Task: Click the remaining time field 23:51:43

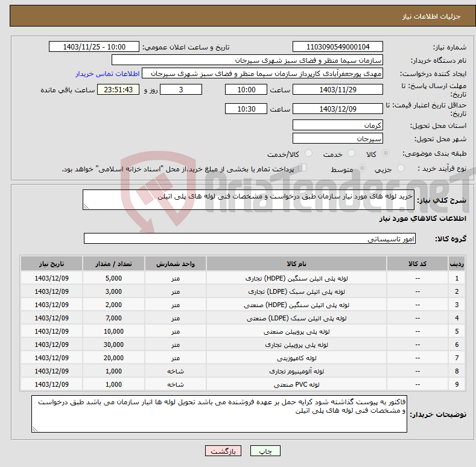Action: (118, 89)
